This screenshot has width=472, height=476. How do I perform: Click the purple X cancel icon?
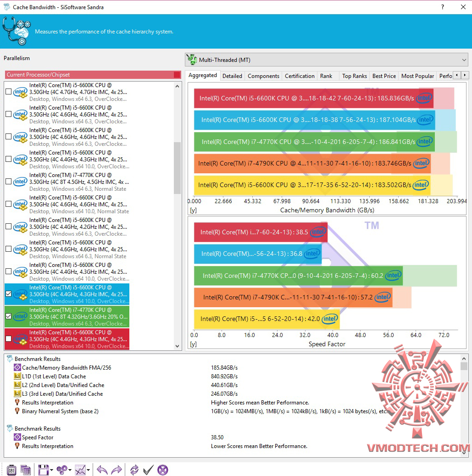[162, 470]
